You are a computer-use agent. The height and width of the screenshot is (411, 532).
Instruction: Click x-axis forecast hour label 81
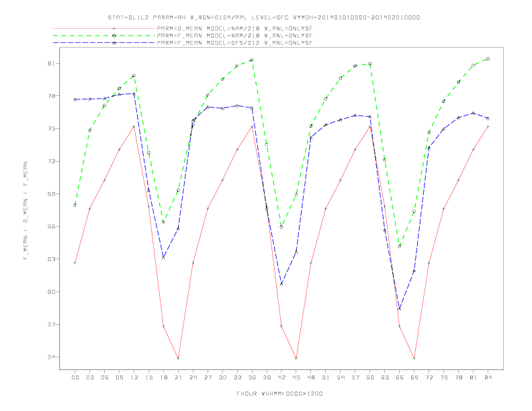click(474, 377)
